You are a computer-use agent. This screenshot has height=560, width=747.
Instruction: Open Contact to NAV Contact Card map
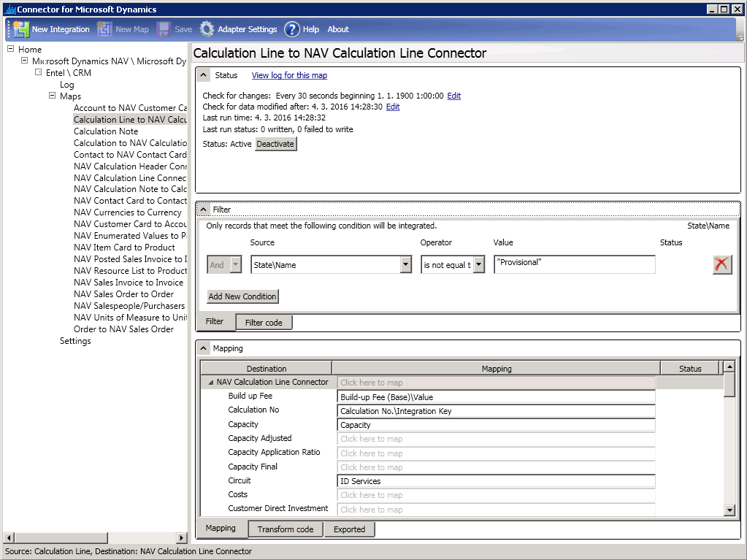(x=130, y=154)
